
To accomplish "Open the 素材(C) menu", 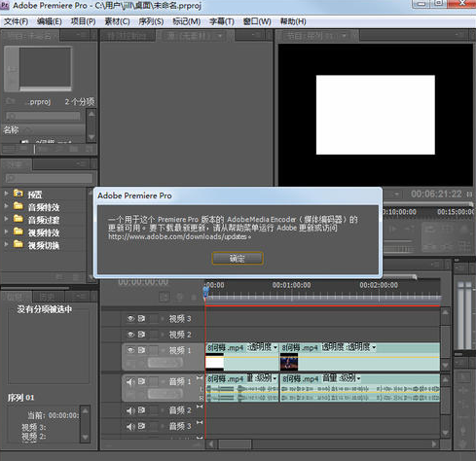I will tap(117, 21).
